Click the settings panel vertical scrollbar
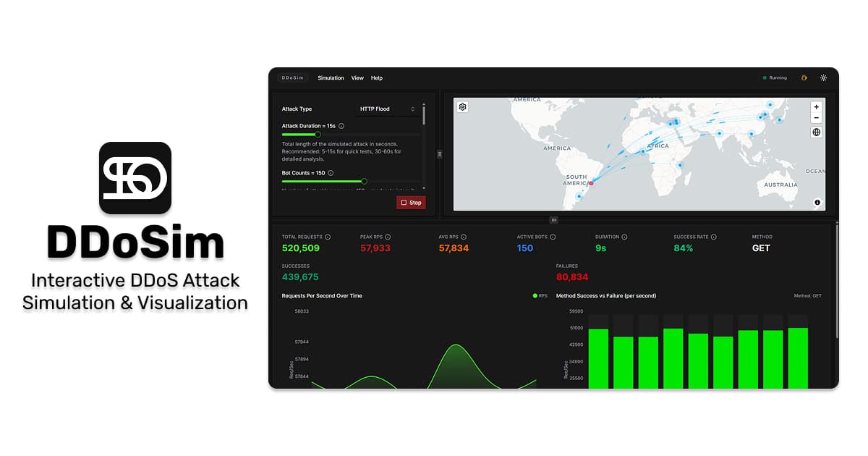 click(x=424, y=116)
